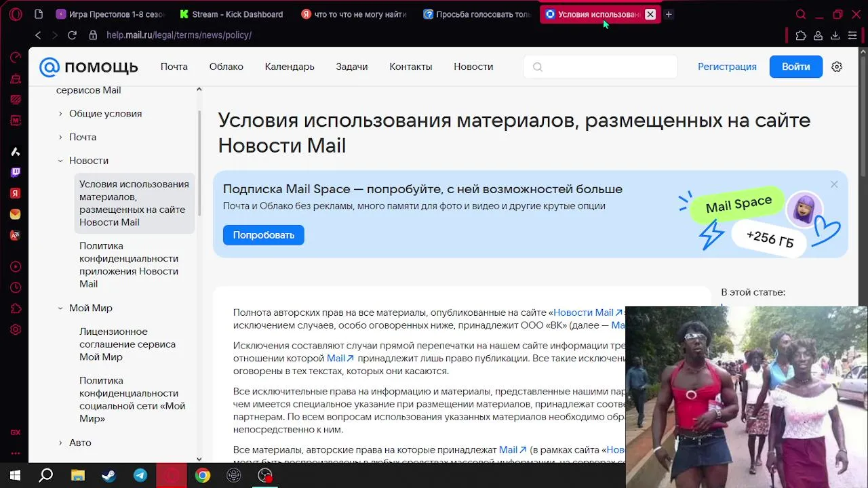Reload the page
The width and height of the screenshot is (868, 488).
pos(72,35)
